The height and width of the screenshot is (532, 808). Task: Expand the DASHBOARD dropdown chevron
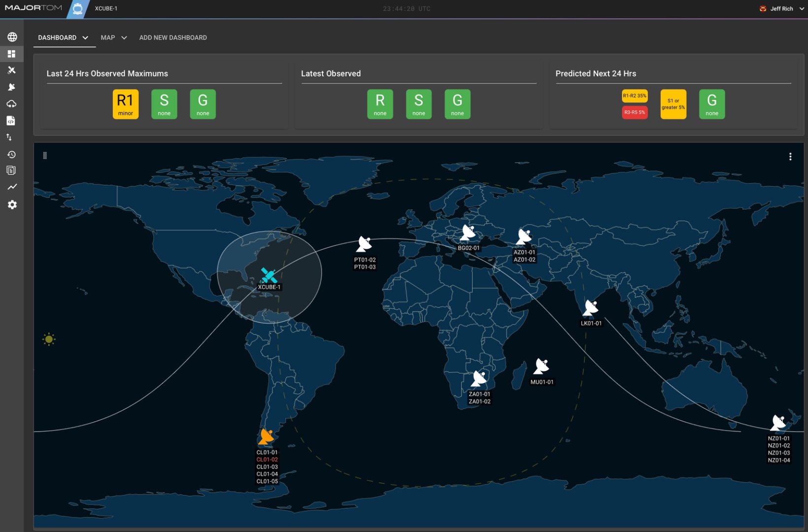click(x=85, y=37)
